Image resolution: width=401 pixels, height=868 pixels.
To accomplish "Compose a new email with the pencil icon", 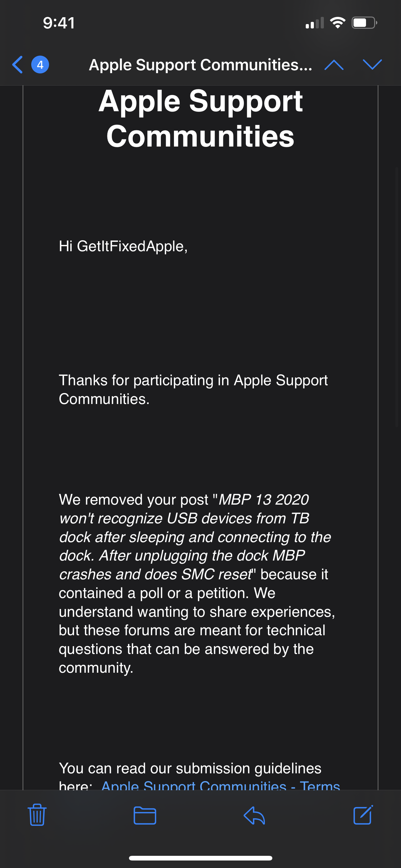I will 363,815.
